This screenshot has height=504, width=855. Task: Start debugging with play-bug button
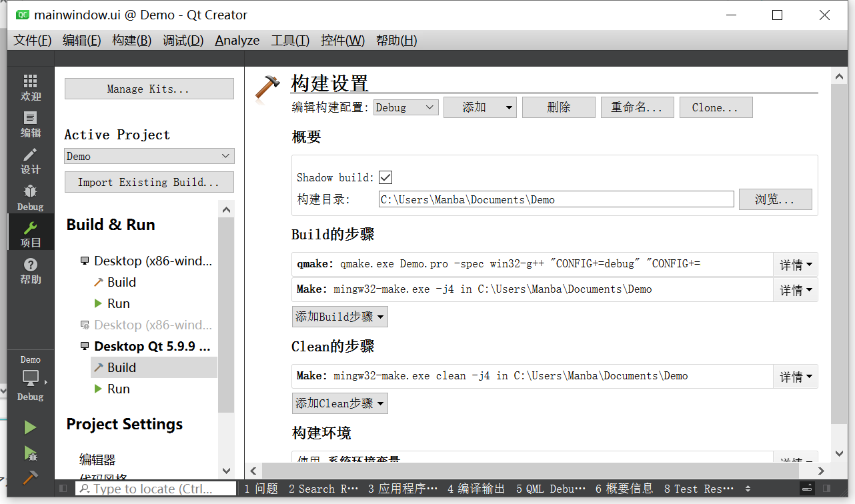[x=30, y=453]
